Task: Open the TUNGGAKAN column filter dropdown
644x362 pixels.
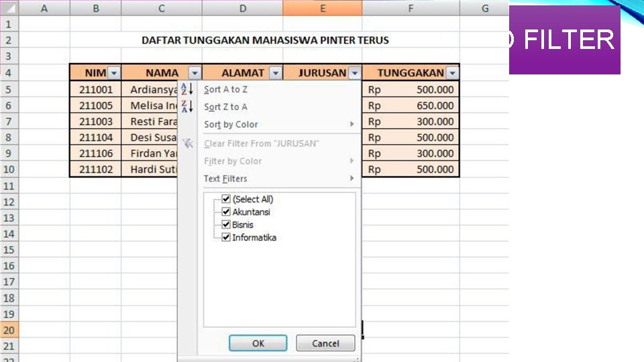Action: 452,73
